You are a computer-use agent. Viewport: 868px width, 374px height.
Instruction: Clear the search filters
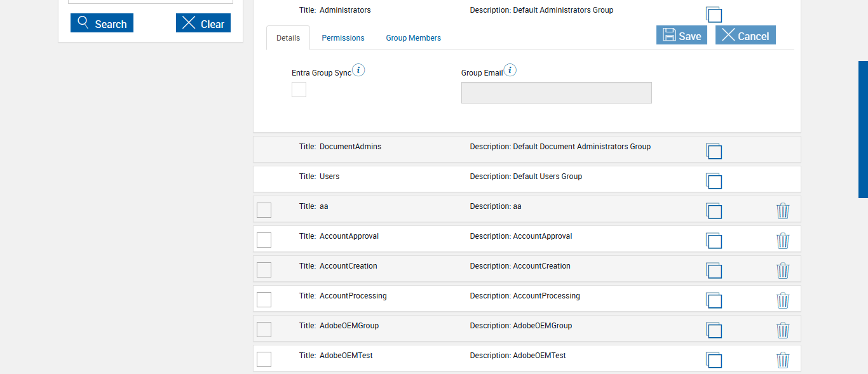click(203, 23)
